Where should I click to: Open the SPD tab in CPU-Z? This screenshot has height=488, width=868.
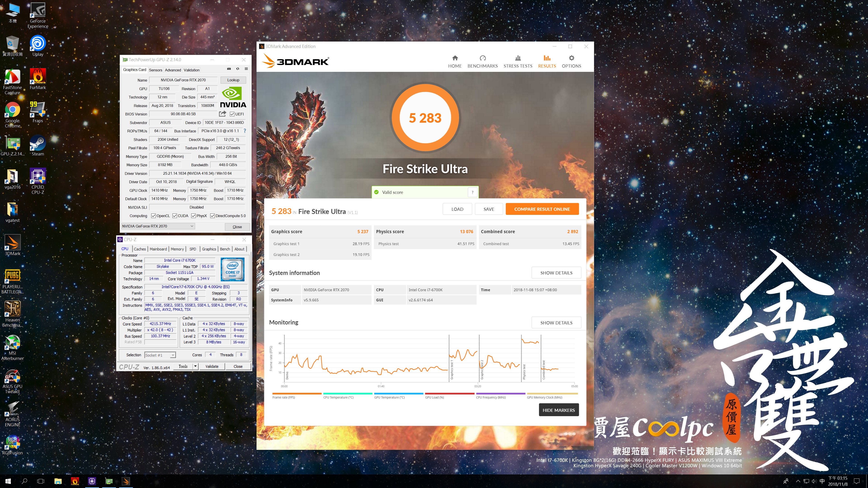click(193, 249)
